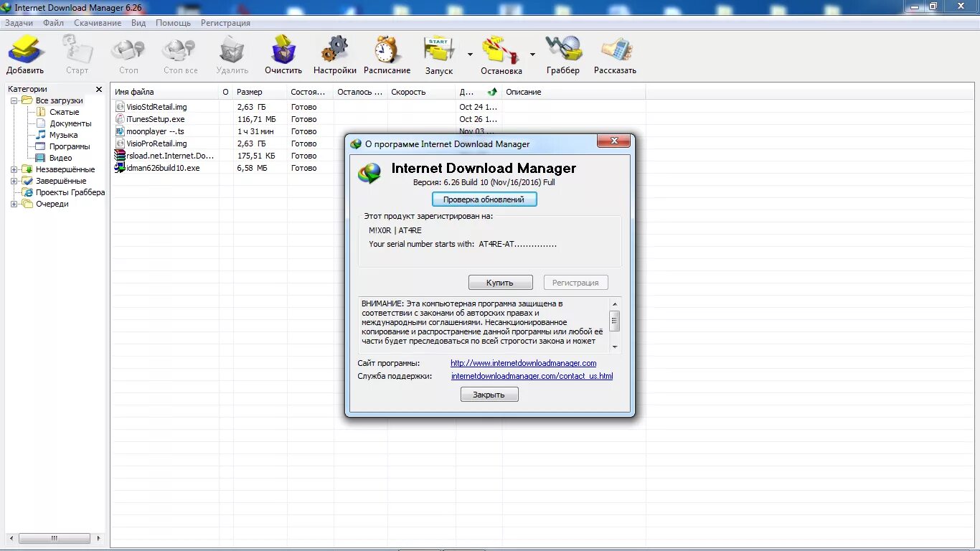Open the www.internetdownloadmanager.com link
The width and height of the screenshot is (980, 551).
click(x=524, y=363)
